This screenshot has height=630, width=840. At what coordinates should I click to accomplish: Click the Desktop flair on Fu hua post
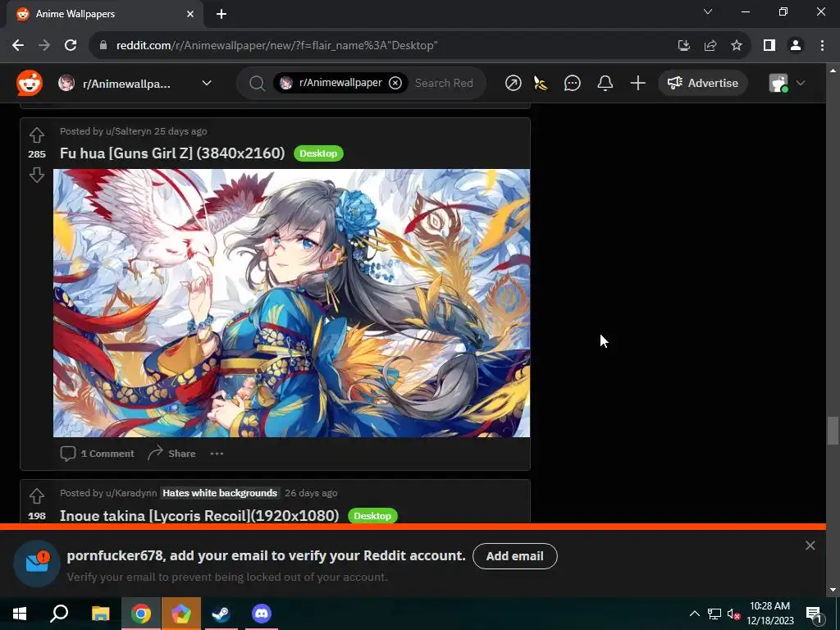click(318, 153)
